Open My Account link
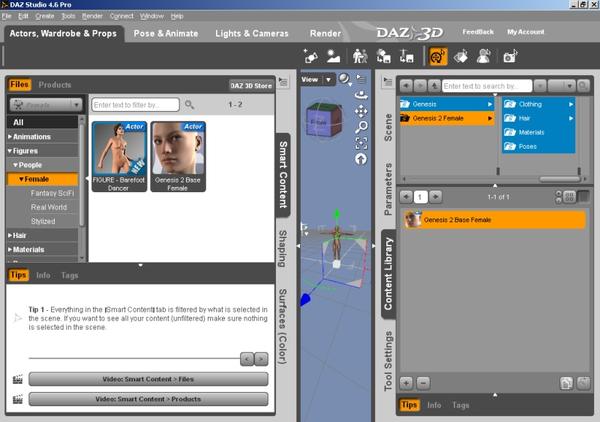Screen dimensions: 600x422 tap(525, 32)
